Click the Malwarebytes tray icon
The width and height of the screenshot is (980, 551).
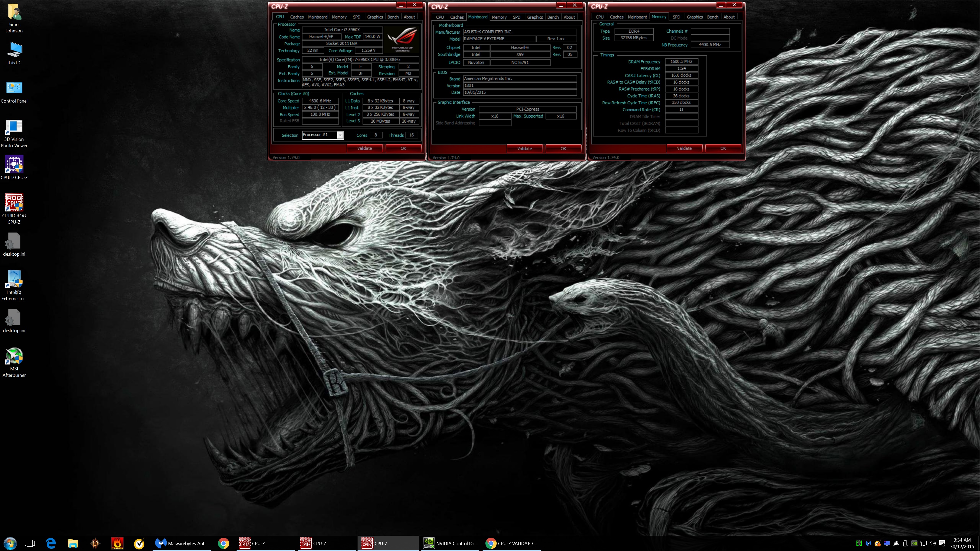click(x=868, y=543)
